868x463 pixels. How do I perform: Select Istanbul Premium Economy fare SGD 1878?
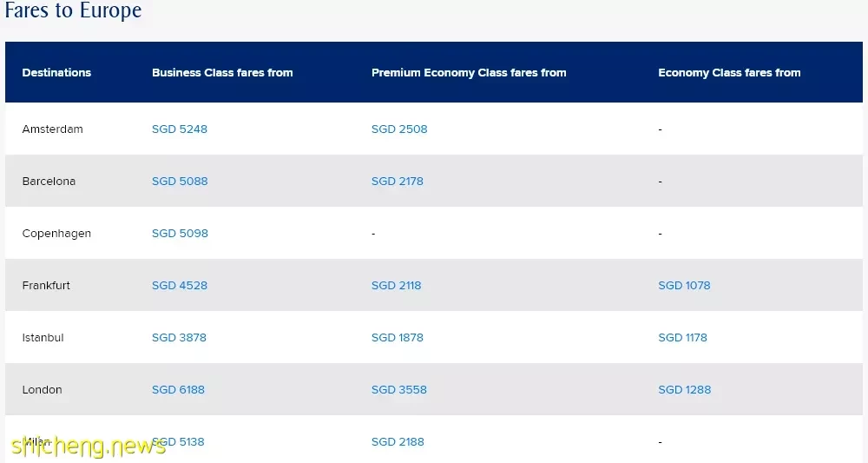coord(397,337)
